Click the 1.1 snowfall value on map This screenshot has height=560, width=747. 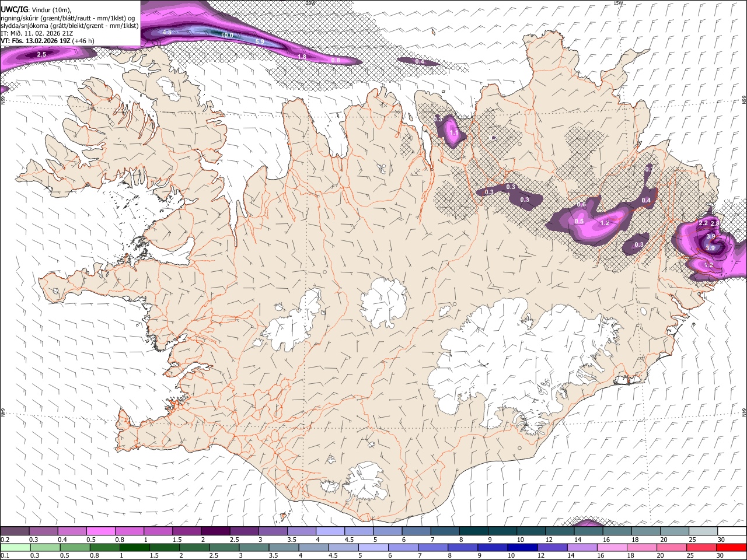[454, 133]
